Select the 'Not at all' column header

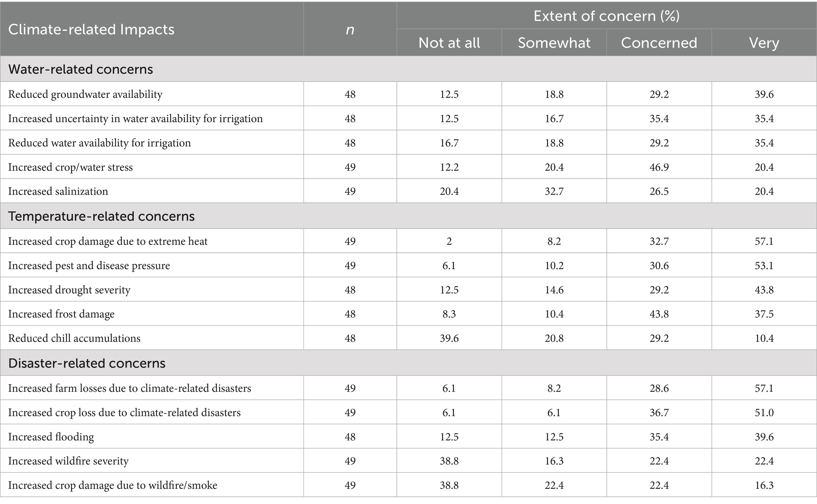point(449,43)
